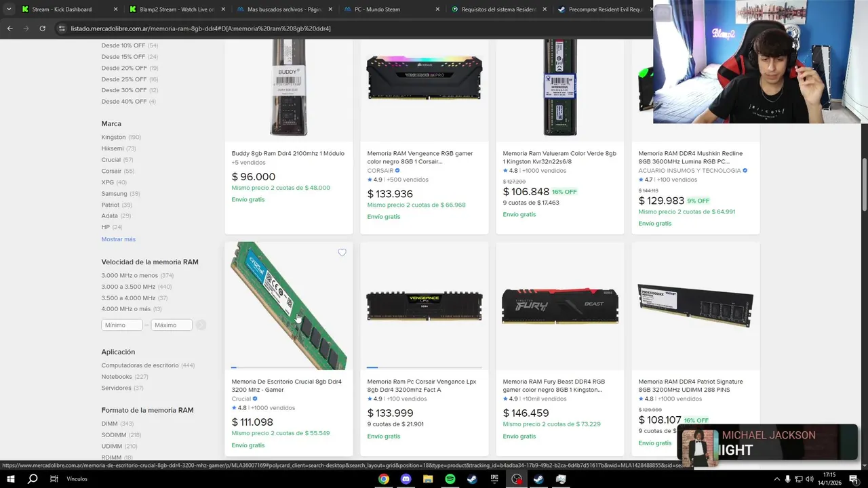Screen dimensions: 868x488
Task: Open Windows search on taskbar
Action: tap(33, 479)
